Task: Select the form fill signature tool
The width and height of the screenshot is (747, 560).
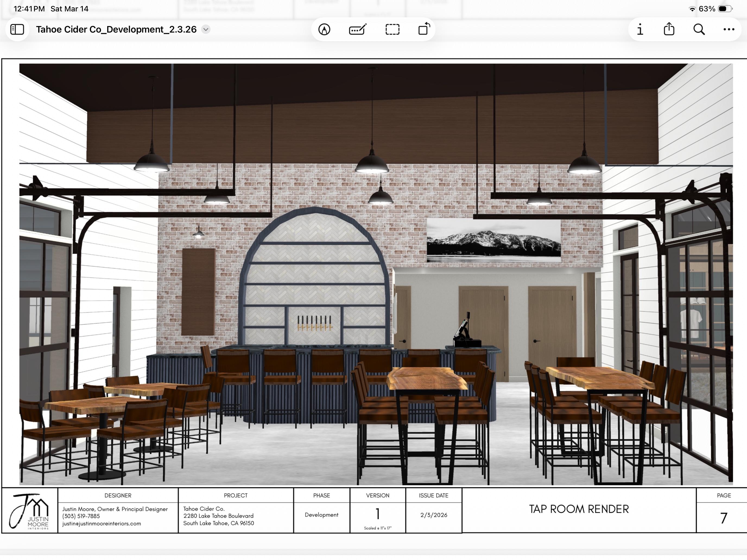Action: tap(358, 29)
